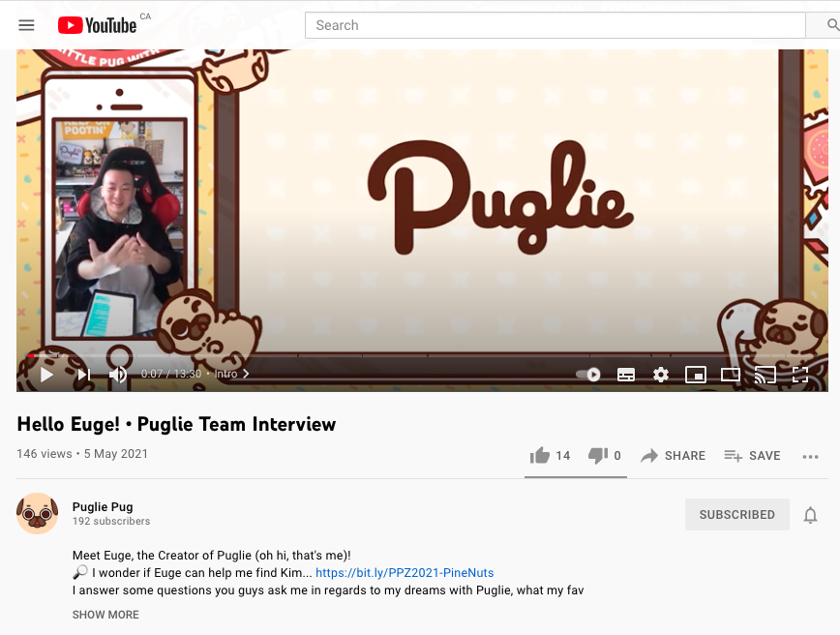Open the Intro chapter list
The image size is (840, 635).
coord(231,374)
